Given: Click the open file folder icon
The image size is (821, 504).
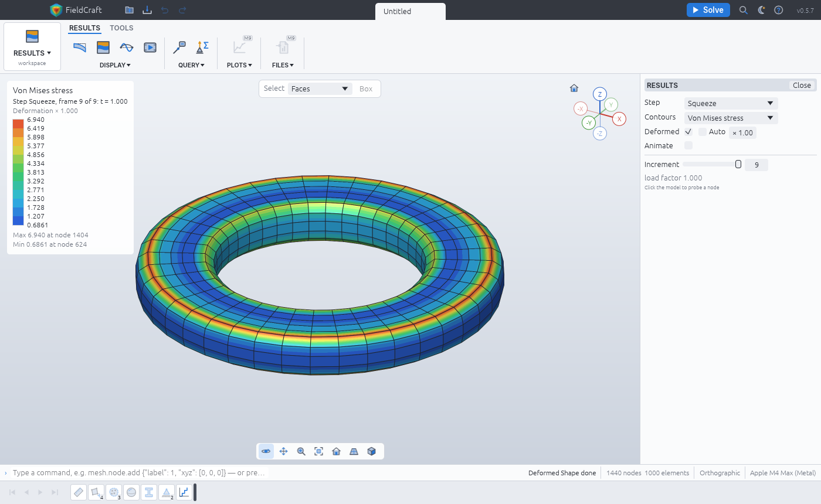Looking at the screenshot, I should tap(130, 10).
